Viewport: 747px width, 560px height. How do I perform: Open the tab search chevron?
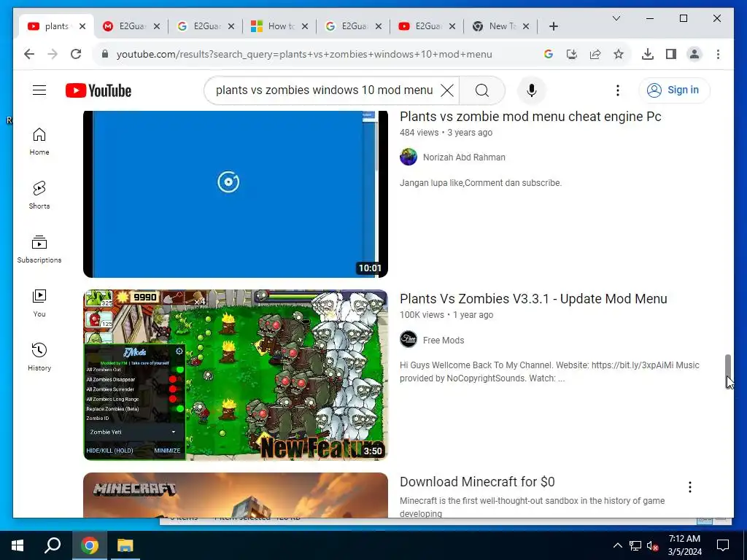tap(616, 18)
